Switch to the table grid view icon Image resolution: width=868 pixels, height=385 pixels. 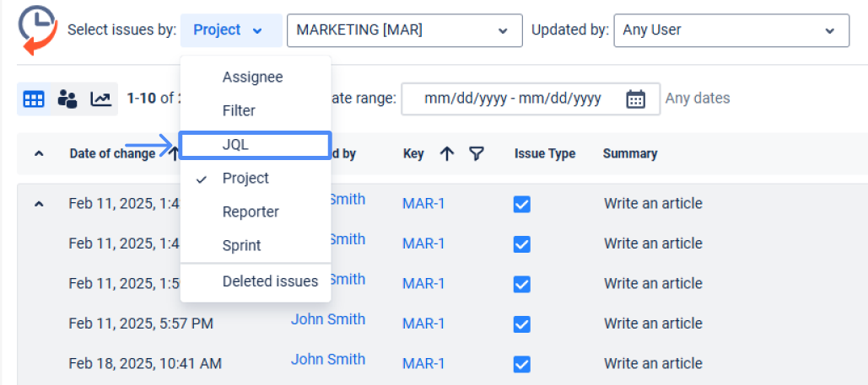pyautogui.click(x=34, y=99)
